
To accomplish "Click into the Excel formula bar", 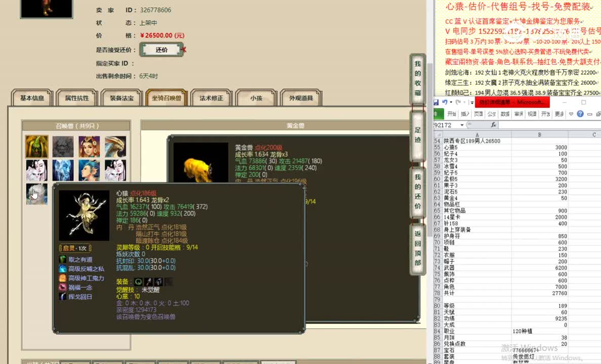I will pyautogui.click(x=549, y=125).
